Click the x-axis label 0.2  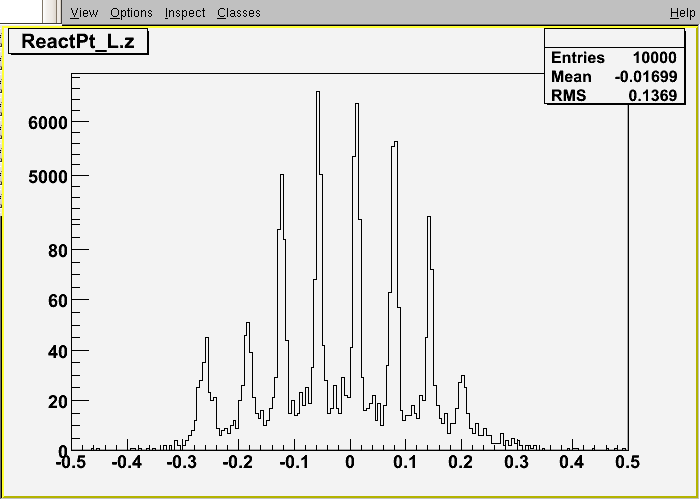461,462
